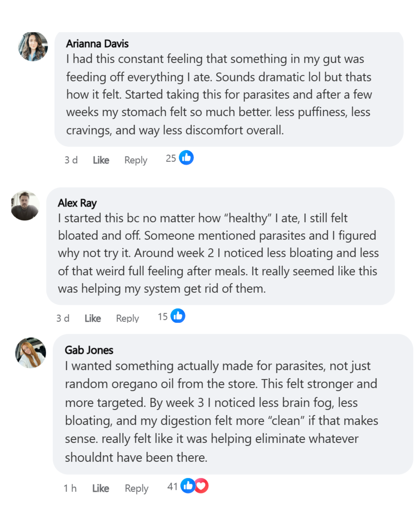
Task: Click the thumbs-up reaction icon on Alex Ray's comment
Action: [178, 316]
